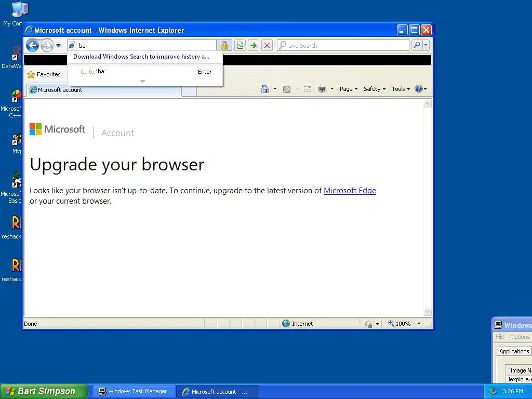This screenshot has height=399, width=532.
Task: Print the page with the printer icon
Action: (x=322, y=89)
